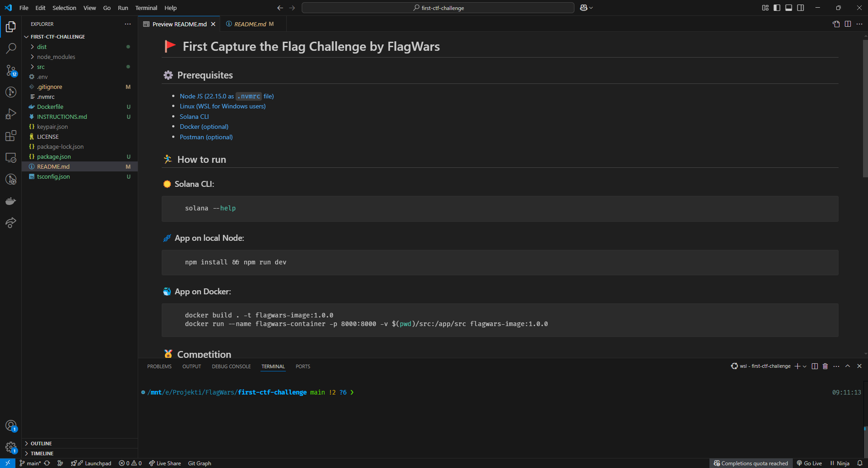Go back with the navigation arrow

[280, 8]
